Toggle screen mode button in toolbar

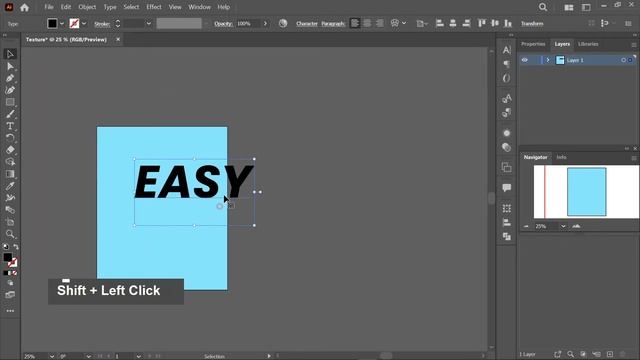point(10,295)
